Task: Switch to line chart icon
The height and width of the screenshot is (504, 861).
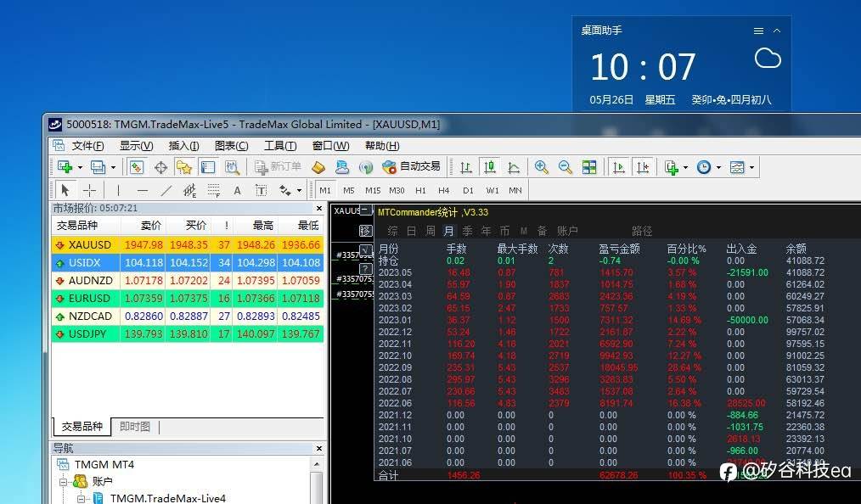Action: tap(514, 166)
